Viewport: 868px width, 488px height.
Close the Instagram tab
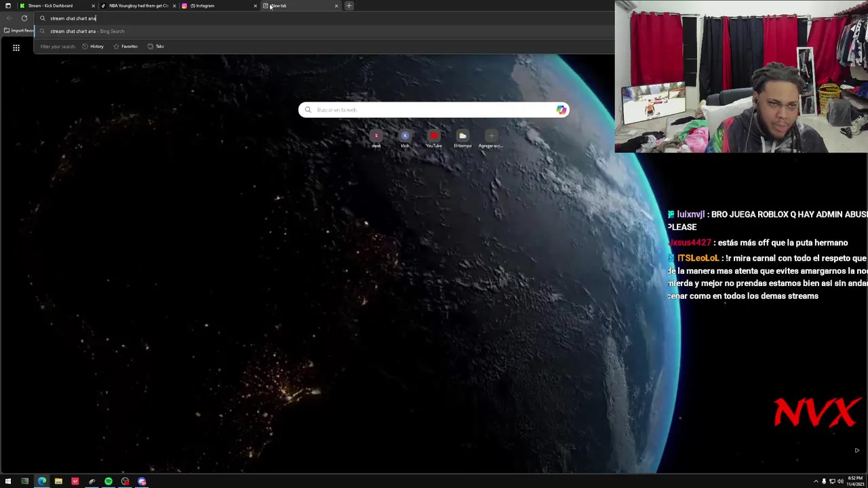pos(256,5)
